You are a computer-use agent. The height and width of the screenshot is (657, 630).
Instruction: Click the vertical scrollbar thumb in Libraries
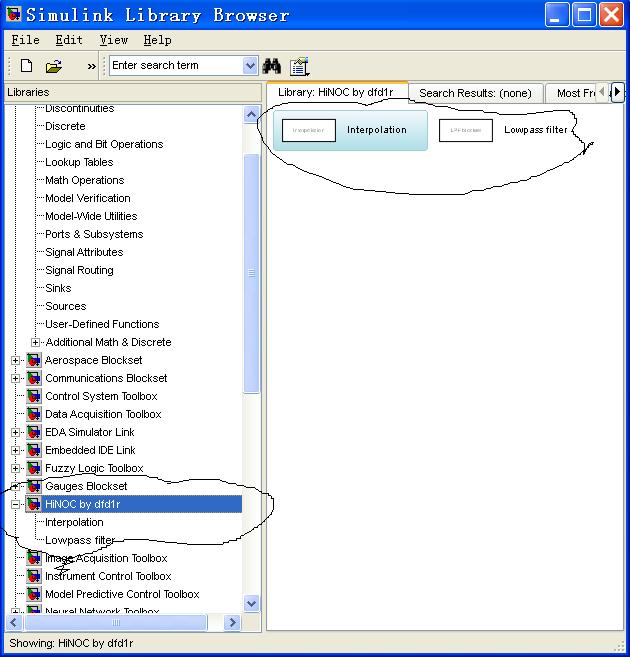pos(251,274)
